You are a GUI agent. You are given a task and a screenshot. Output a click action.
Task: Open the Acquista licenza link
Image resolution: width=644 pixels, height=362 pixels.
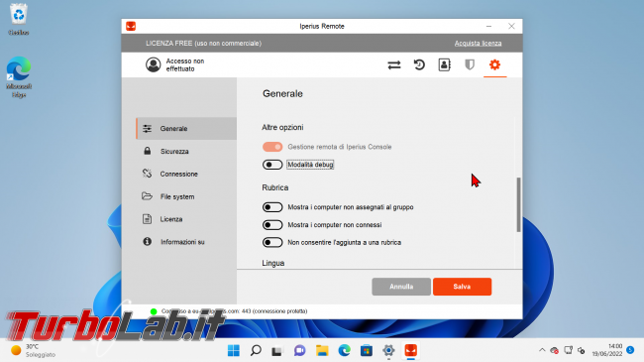pos(478,44)
